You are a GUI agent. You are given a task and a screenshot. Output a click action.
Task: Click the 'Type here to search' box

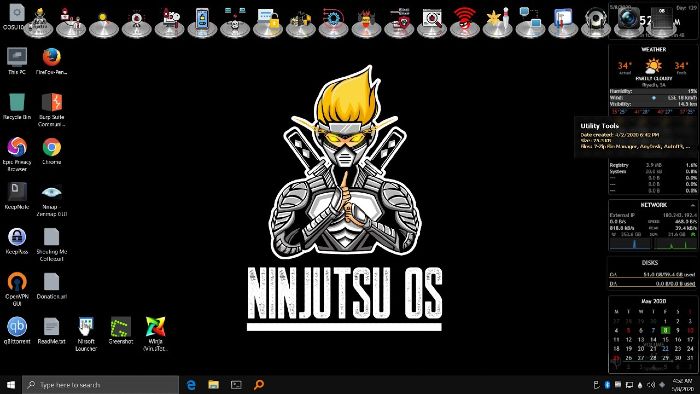(101, 385)
